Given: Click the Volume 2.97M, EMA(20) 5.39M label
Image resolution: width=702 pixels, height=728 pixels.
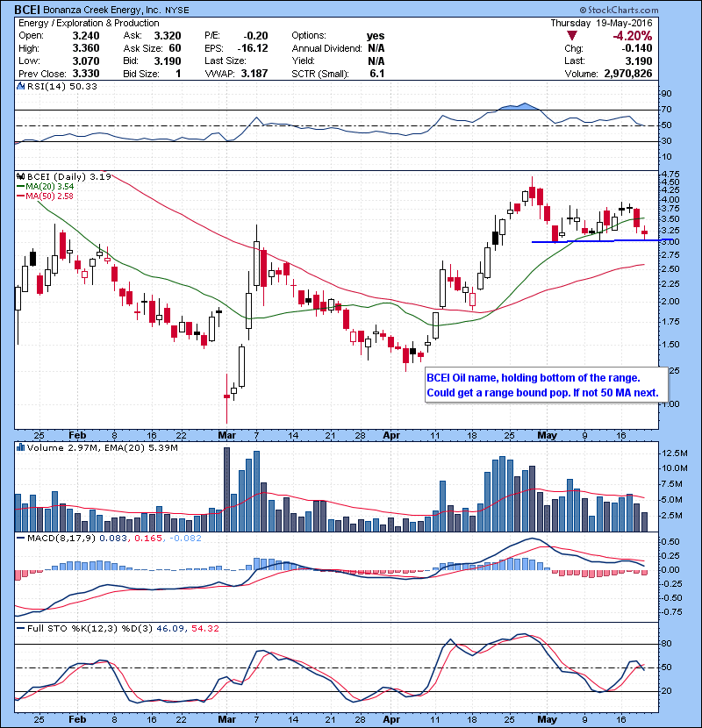Looking at the screenshot, I should pos(102,447).
